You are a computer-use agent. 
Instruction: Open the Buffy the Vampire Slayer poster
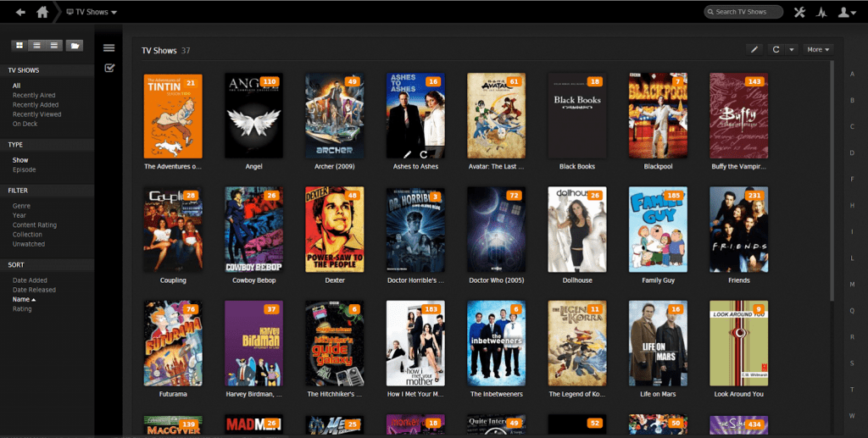click(x=738, y=116)
